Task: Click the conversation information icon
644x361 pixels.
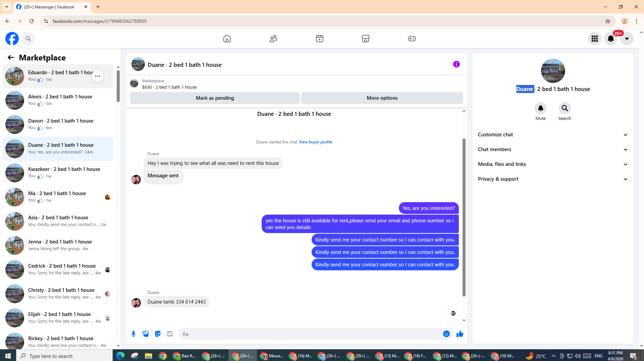Action: tap(456, 64)
